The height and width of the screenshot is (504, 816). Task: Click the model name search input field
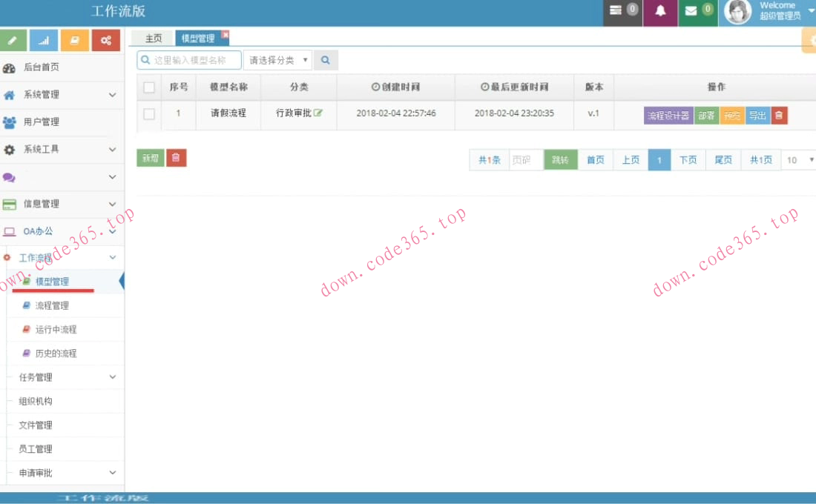(194, 60)
